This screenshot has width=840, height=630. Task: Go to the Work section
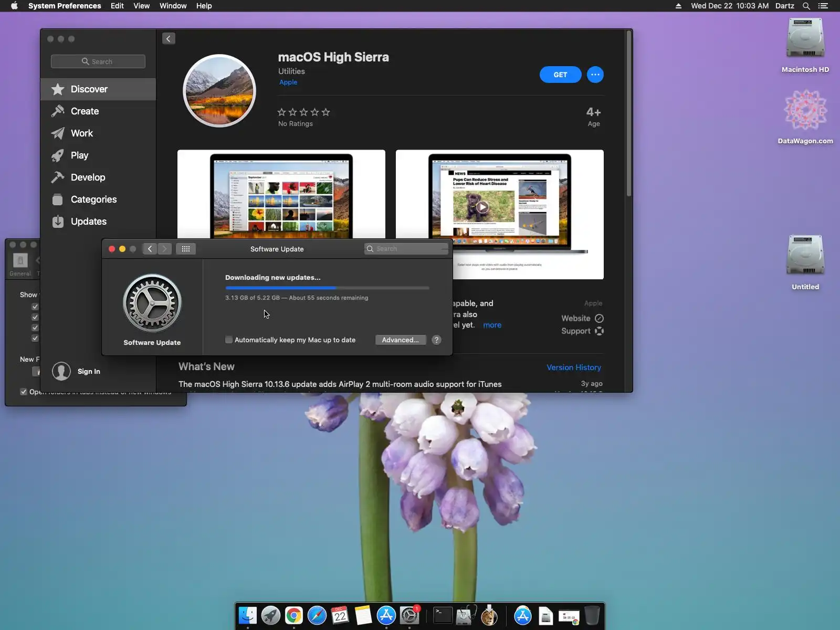[x=98, y=133]
